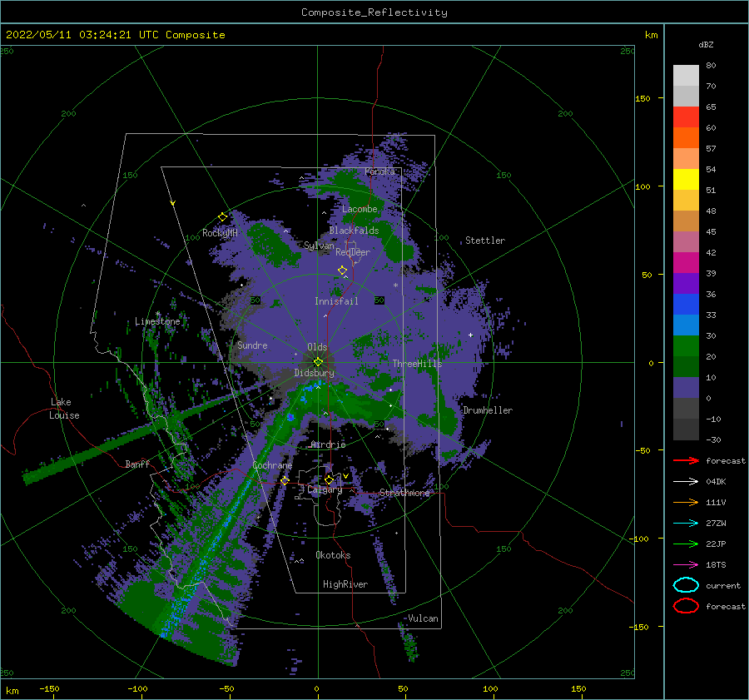Click the magenta 39-42 dBZ swatch
This screenshot has width=749, height=700.
pos(686,263)
